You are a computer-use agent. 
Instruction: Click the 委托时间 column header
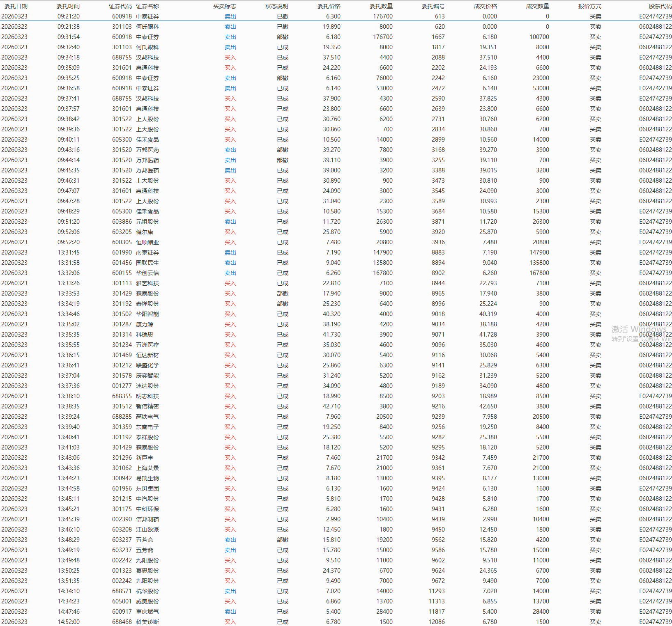point(68,6)
